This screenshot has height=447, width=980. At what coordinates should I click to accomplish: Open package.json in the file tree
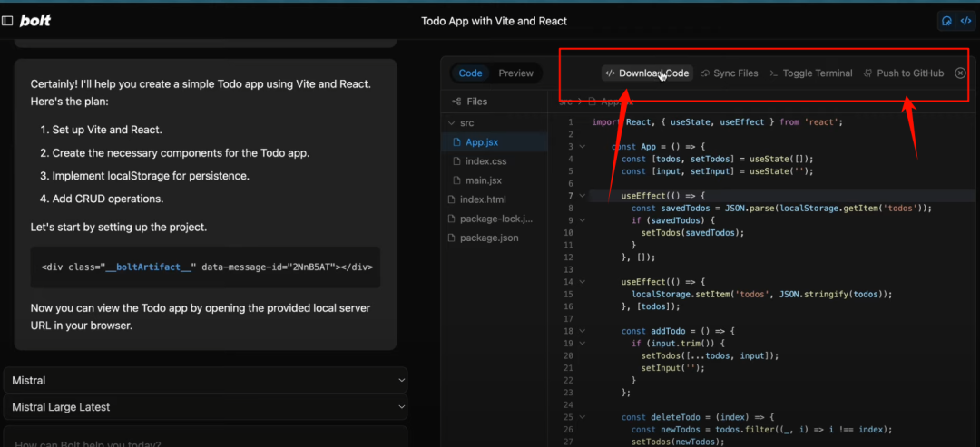489,238
